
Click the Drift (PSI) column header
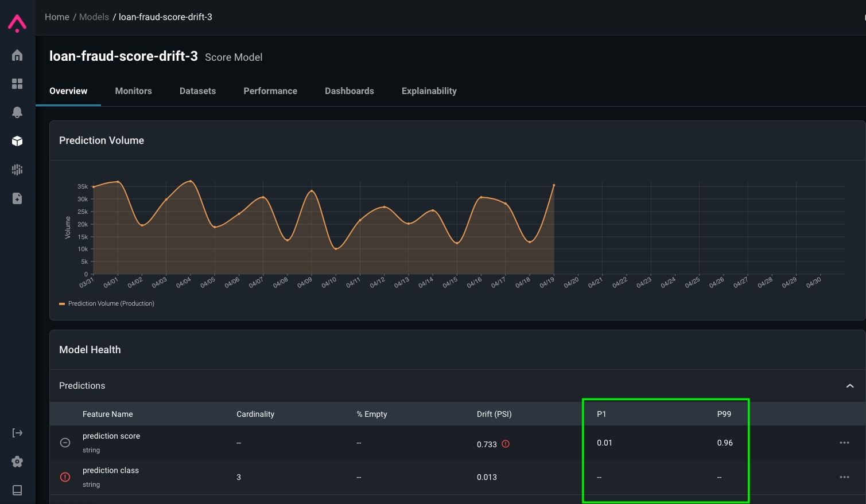[494, 414]
